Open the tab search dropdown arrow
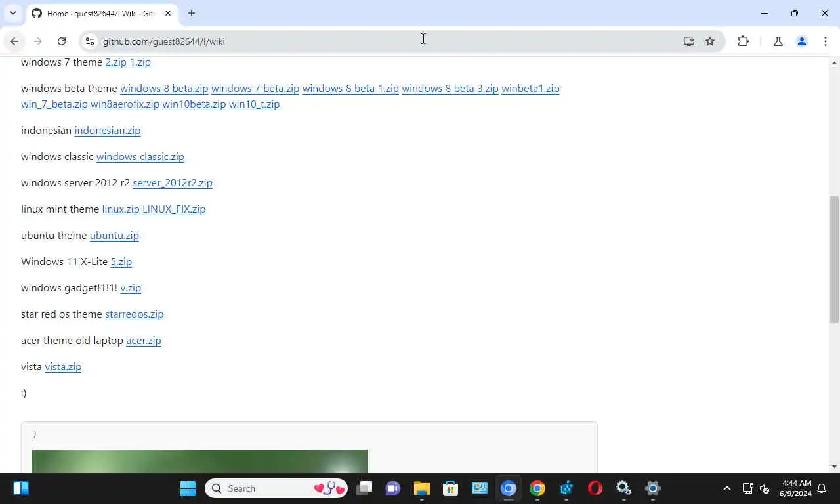Screen dimensions: 840x504 pos(12,13)
